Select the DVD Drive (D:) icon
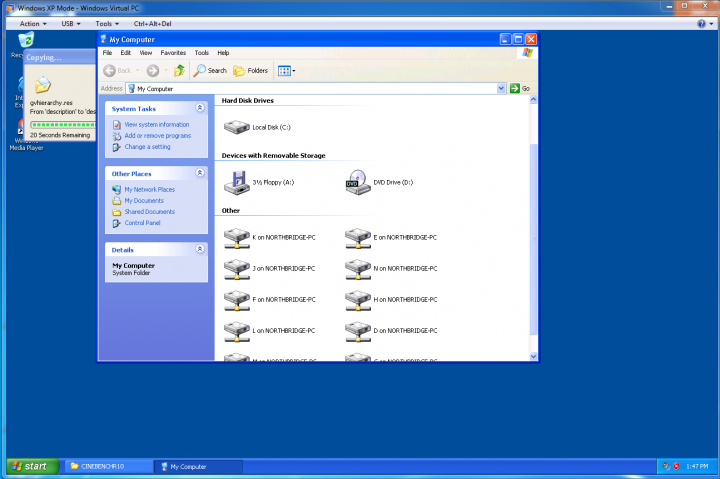The image size is (720, 479). 358,182
